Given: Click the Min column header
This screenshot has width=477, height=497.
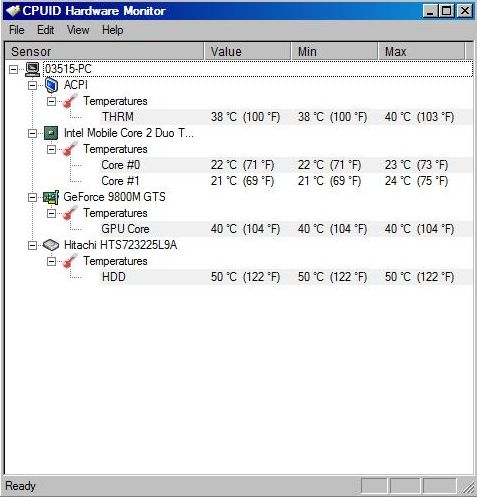Looking at the screenshot, I should coord(334,52).
